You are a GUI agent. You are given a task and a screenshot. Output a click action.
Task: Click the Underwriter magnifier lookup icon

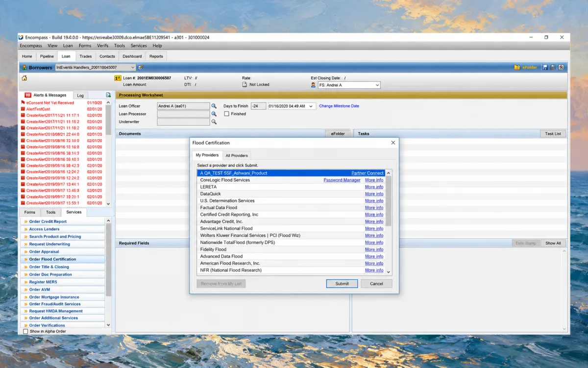tap(214, 122)
